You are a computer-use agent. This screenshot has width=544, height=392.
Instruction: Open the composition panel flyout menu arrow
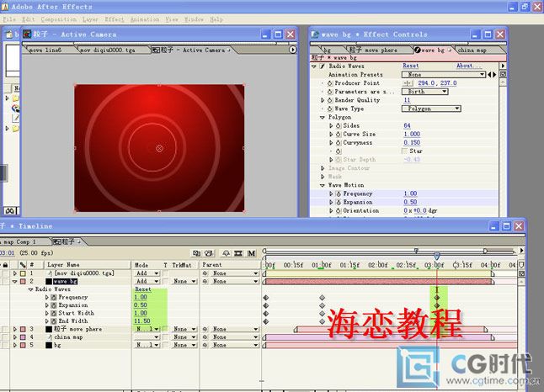(292, 50)
